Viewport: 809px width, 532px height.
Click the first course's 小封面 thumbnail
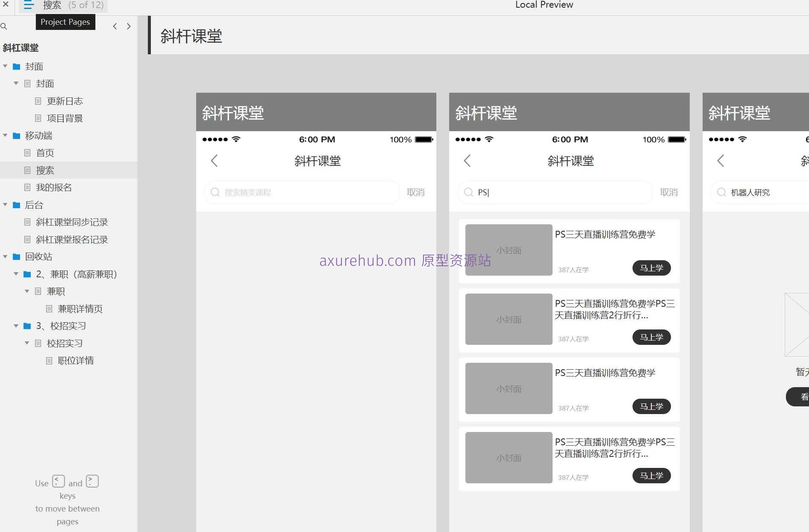[x=509, y=250]
